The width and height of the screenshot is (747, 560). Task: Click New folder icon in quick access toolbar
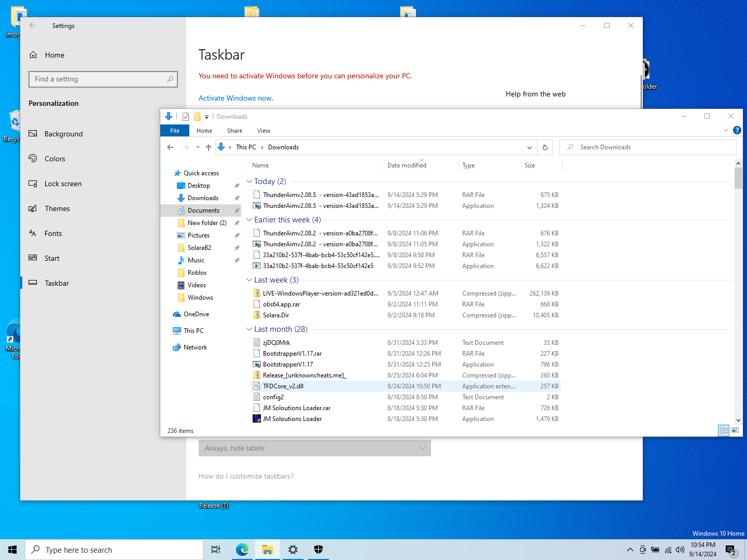coord(197,117)
